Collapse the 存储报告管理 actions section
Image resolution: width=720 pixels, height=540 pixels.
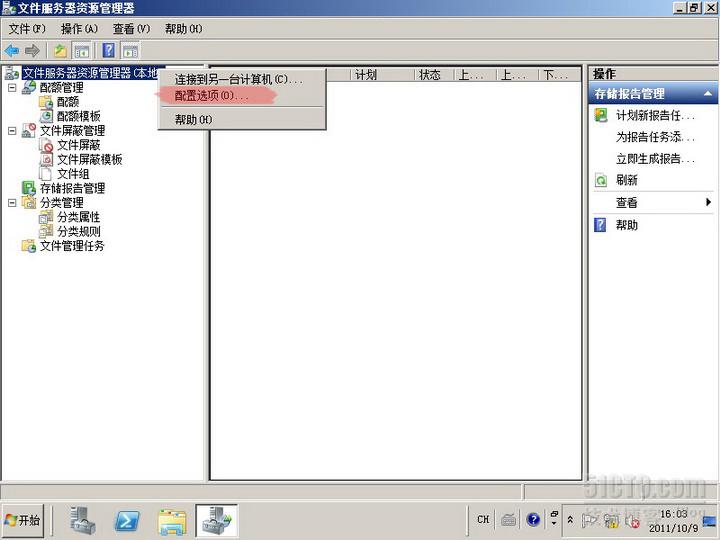[708, 93]
